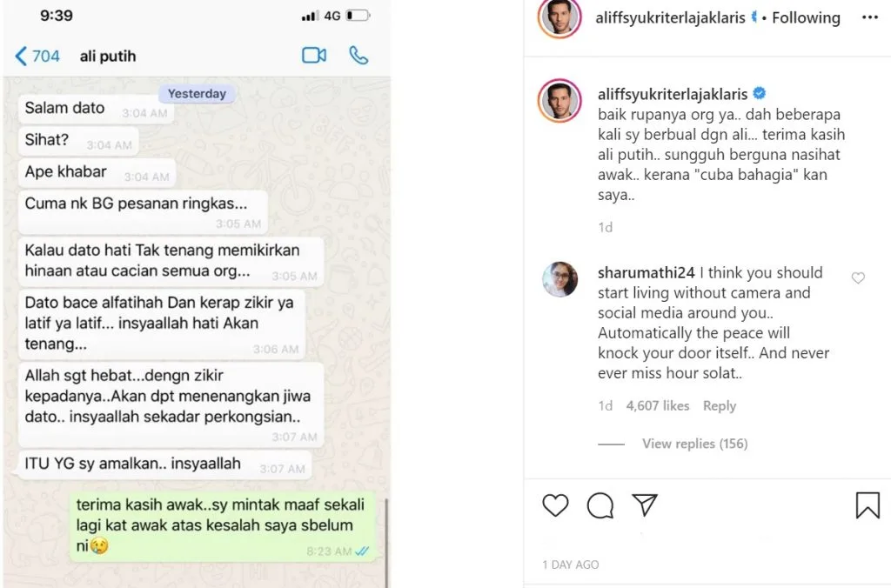View the 4,607 likes list
Viewport: 891px width, 588px height.
tap(658, 405)
